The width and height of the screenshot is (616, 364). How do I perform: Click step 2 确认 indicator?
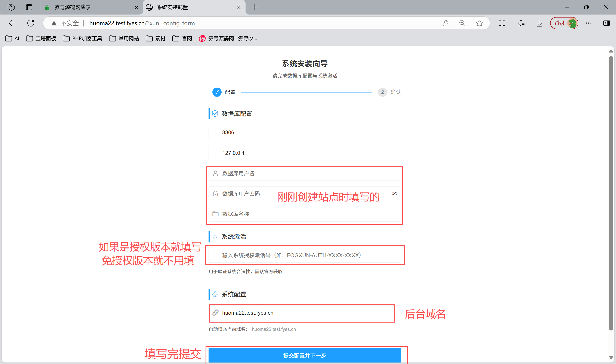[x=382, y=92]
